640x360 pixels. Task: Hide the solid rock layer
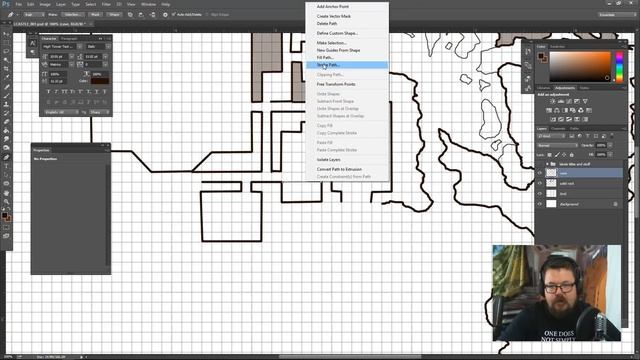[x=540, y=183]
